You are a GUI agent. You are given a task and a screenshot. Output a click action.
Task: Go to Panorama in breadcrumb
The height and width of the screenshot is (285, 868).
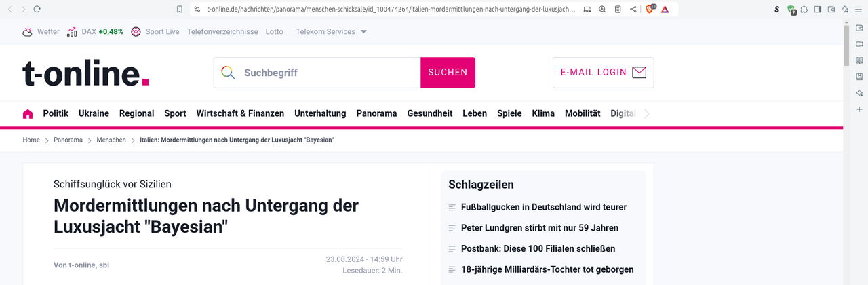pos(68,140)
